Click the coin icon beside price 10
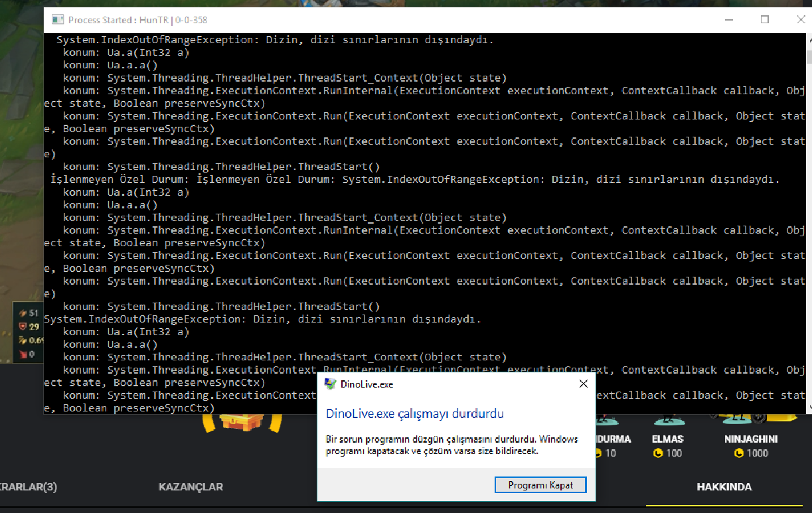The height and width of the screenshot is (513, 812). (599, 453)
